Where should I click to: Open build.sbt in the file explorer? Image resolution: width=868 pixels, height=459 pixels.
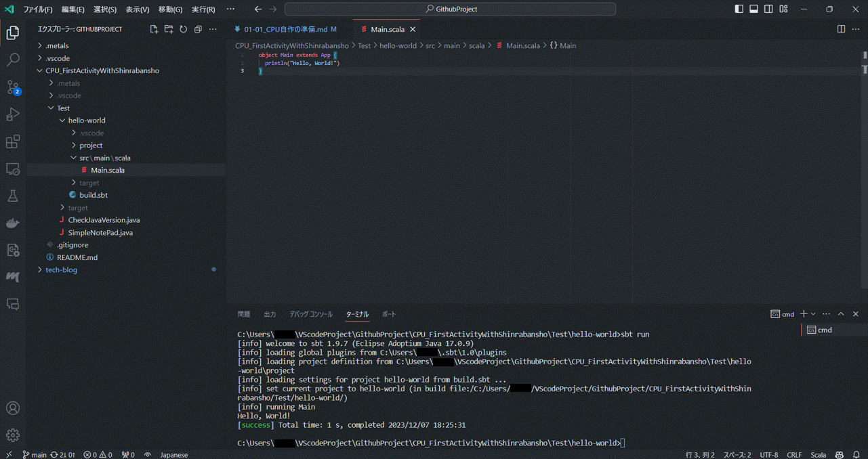(94, 195)
